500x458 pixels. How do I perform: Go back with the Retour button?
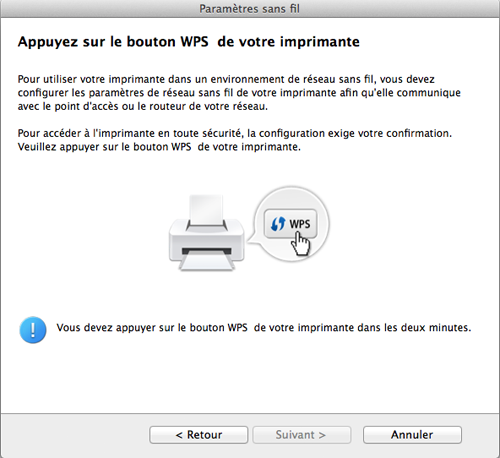199,435
